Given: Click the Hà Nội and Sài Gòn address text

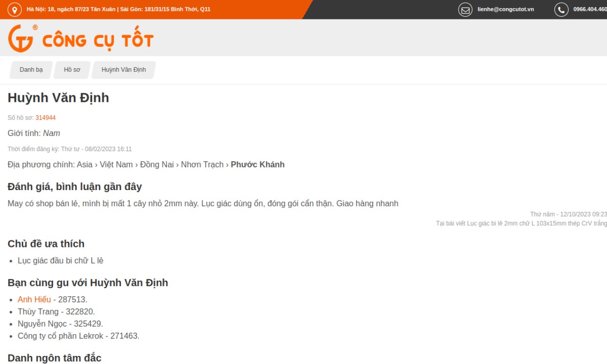Looking at the screenshot, I should pyautogui.click(x=119, y=9).
